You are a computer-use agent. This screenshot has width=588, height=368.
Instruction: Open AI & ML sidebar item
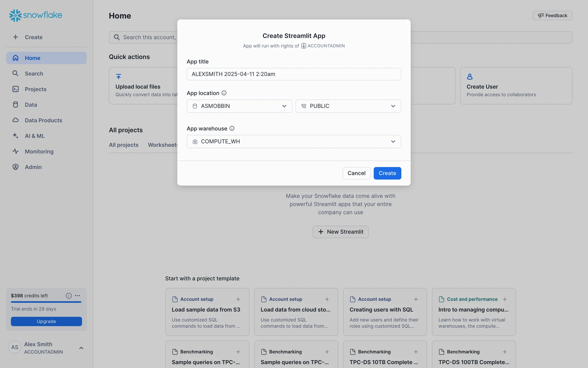[x=35, y=136]
